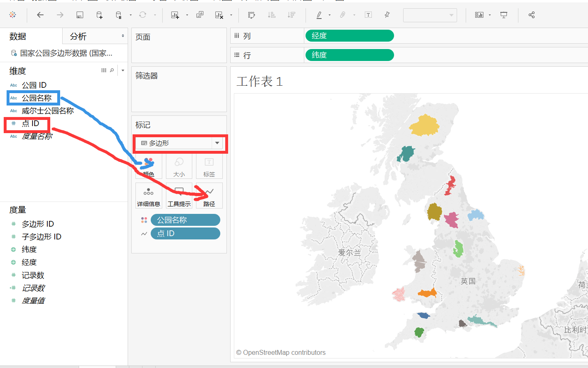588x368 pixels.
Task: Clear the sheet using toolbar icon
Action: point(219,15)
